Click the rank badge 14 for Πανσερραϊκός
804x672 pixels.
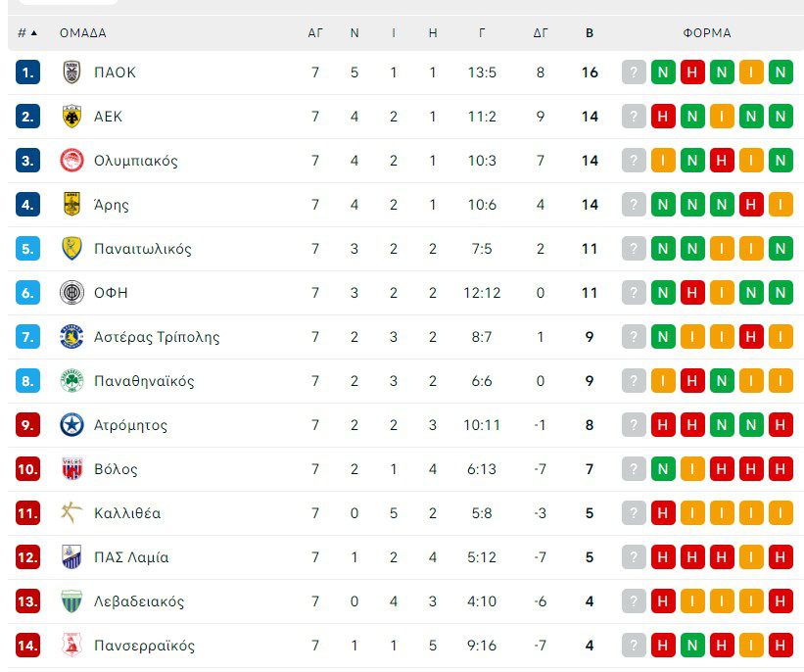27,646
